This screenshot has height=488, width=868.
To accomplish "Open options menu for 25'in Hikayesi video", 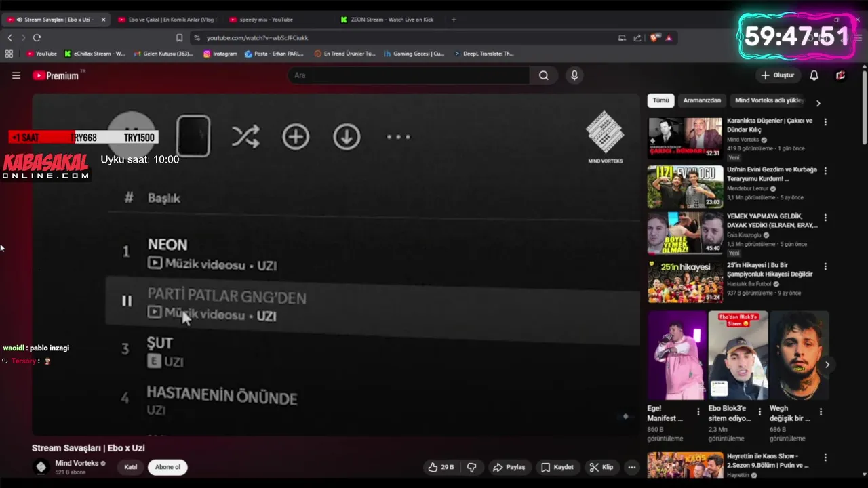I will point(825,266).
